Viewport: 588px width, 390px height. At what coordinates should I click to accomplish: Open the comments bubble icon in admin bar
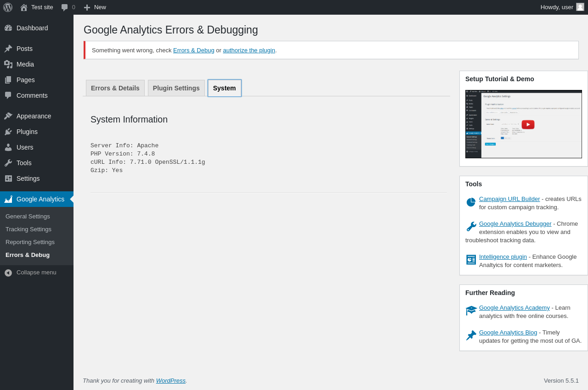[65, 7]
